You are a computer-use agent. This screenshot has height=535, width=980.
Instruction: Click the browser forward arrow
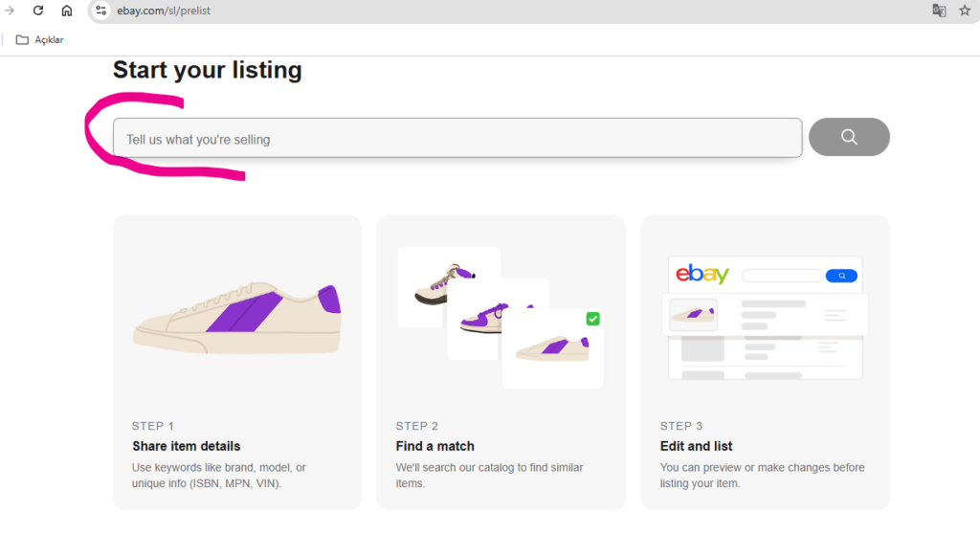click(10, 11)
